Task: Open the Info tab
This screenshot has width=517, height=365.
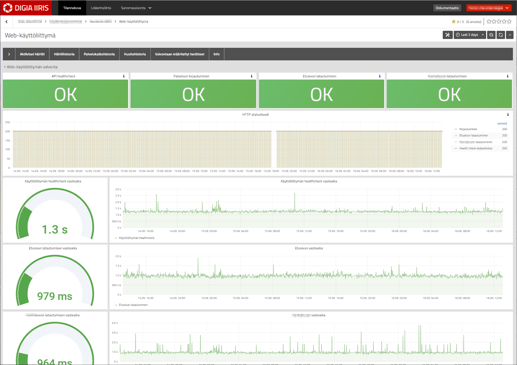Action: click(217, 54)
